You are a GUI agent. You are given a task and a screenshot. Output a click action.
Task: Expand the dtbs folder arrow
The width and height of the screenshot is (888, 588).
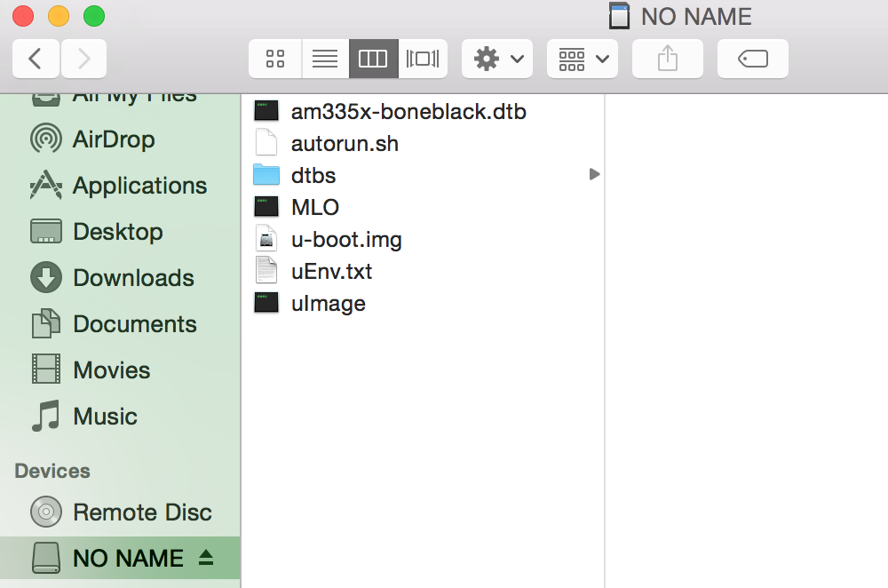coord(594,175)
